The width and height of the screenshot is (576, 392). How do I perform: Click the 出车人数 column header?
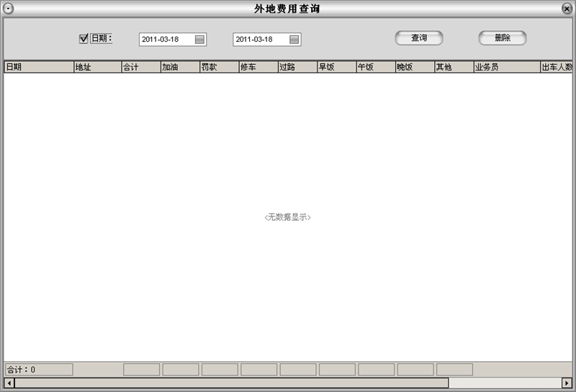click(557, 67)
